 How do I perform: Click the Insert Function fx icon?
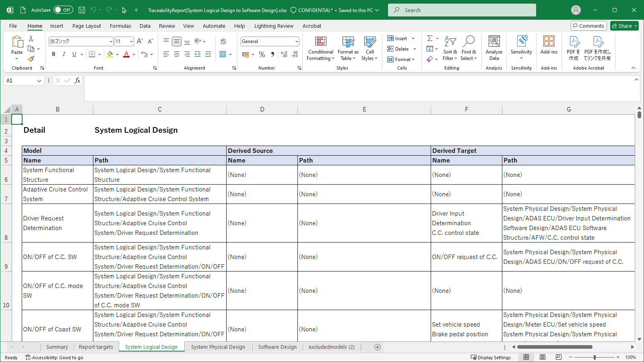[77, 80]
